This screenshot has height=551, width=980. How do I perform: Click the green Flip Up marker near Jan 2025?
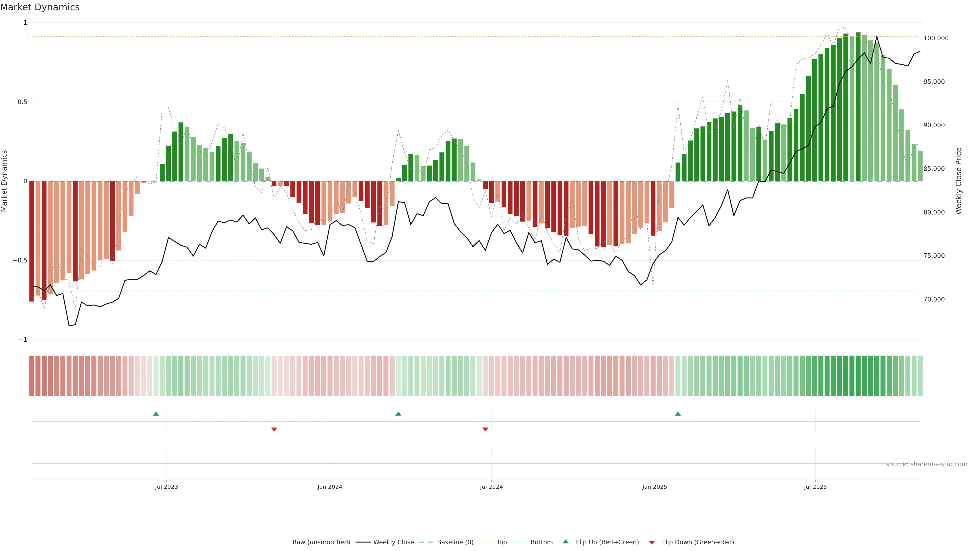pyautogui.click(x=678, y=414)
